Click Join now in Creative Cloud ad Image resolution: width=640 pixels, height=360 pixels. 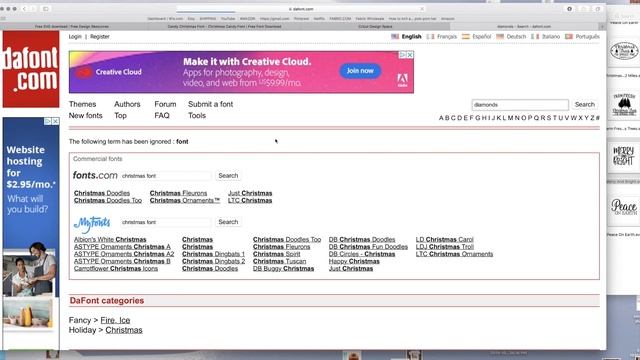click(360, 71)
